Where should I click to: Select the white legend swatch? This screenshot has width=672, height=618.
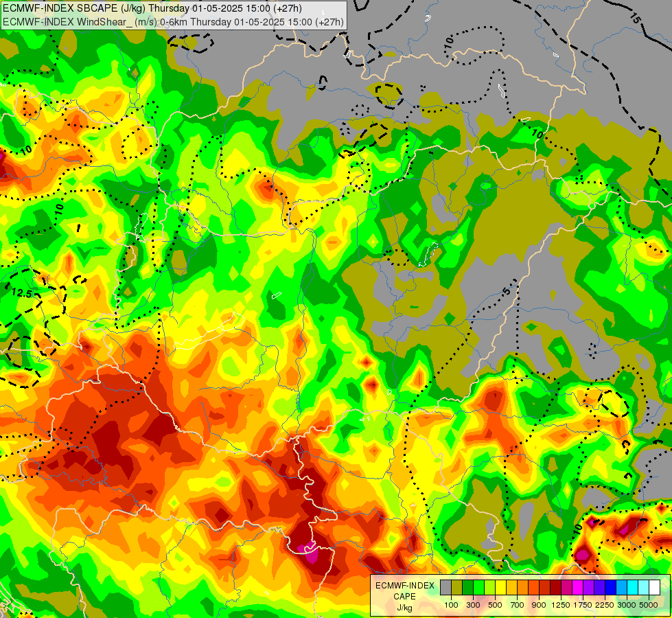tap(654, 587)
